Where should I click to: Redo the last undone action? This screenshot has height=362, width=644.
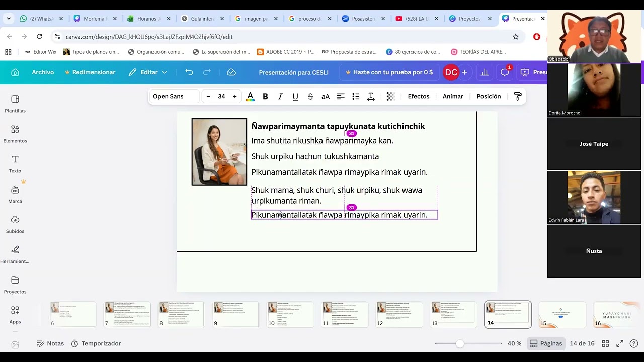(x=207, y=72)
